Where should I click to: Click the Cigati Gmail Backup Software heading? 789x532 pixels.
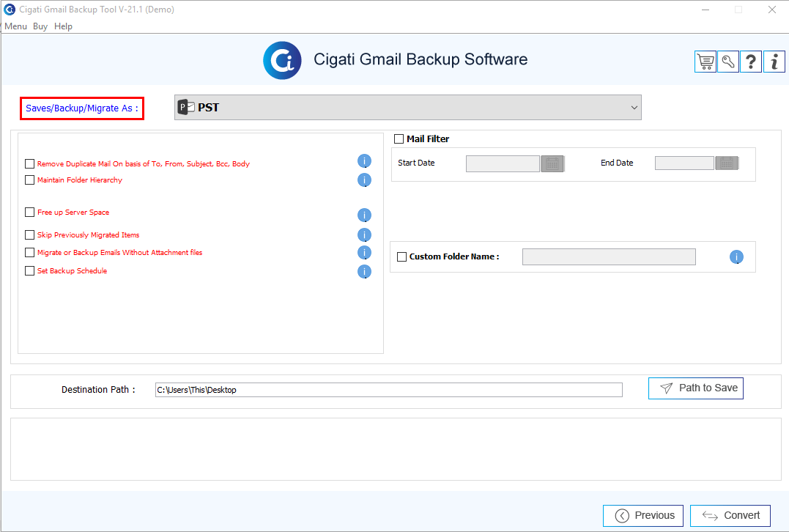coord(421,59)
